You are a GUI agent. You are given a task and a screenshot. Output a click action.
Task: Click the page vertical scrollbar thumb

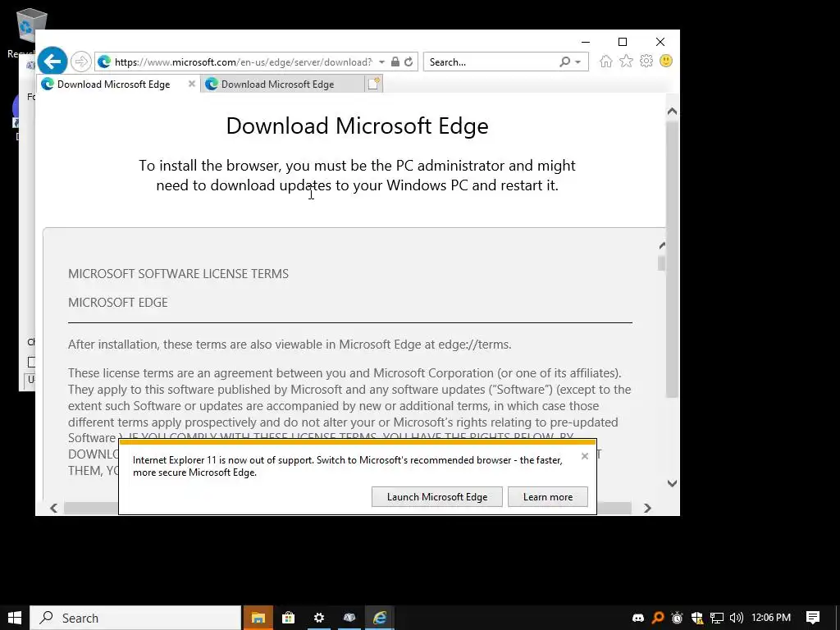tap(672, 259)
